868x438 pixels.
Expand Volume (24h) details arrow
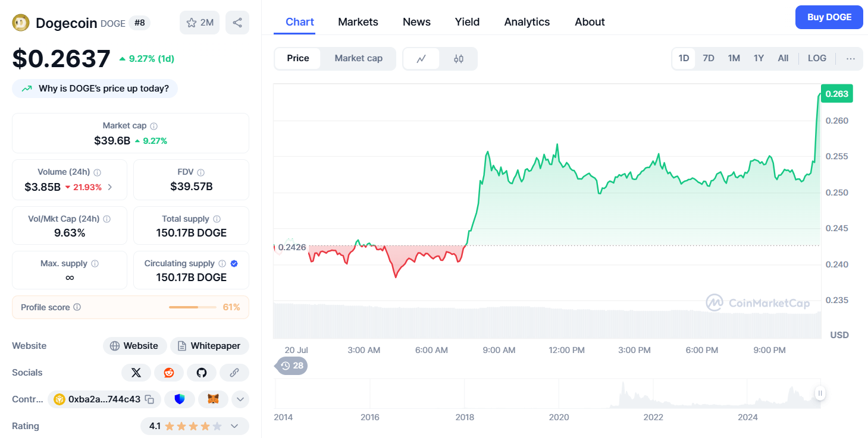110,187
